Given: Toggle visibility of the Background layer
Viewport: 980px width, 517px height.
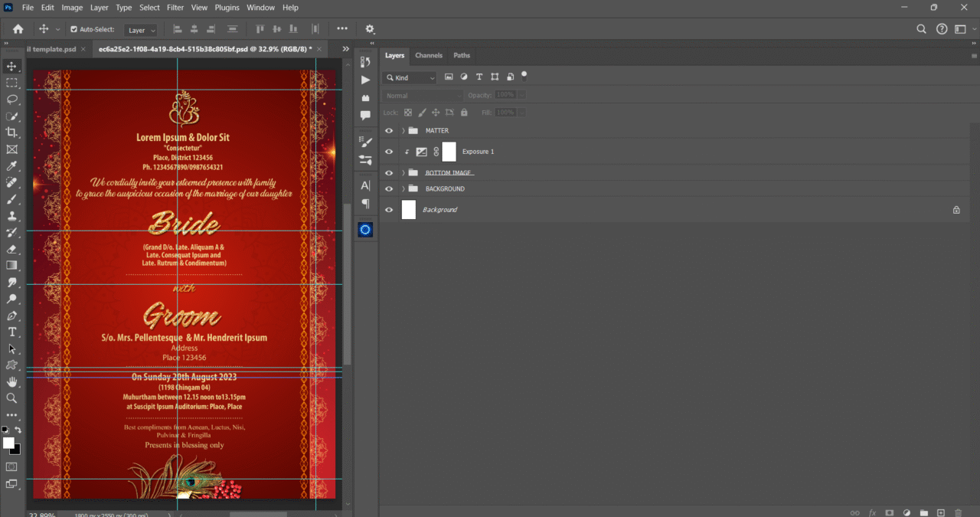Looking at the screenshot, I should click(389, 209).
